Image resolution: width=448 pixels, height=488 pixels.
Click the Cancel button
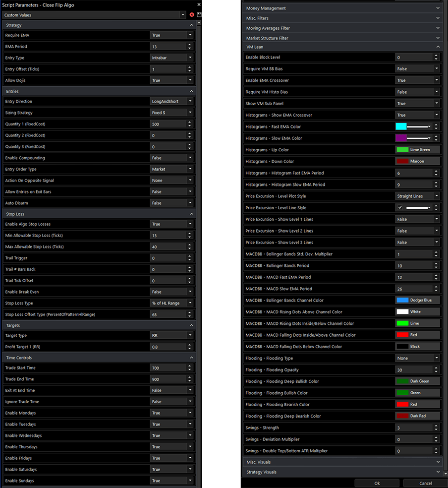(425, 483)
